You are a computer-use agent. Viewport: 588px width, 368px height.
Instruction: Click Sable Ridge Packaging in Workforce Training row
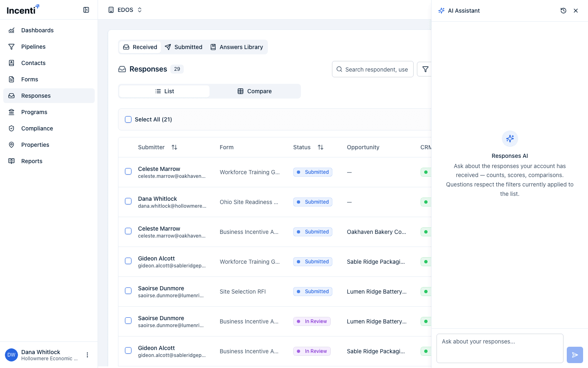(x=376, y=262)
